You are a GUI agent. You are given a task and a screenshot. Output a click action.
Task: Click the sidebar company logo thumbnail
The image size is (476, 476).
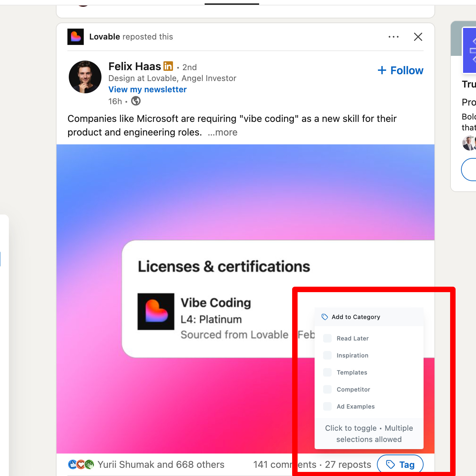tap(469, 50)
